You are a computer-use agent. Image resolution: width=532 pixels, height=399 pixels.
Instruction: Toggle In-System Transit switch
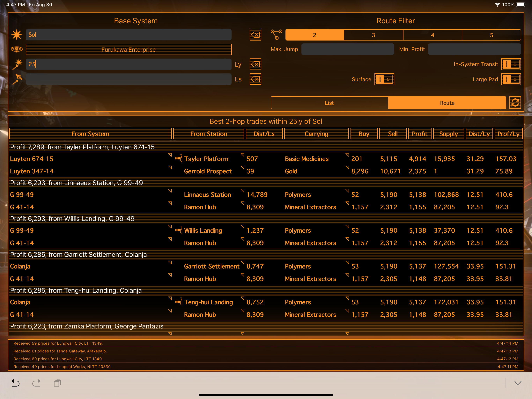pyautogui.click(x=511, y=64)
